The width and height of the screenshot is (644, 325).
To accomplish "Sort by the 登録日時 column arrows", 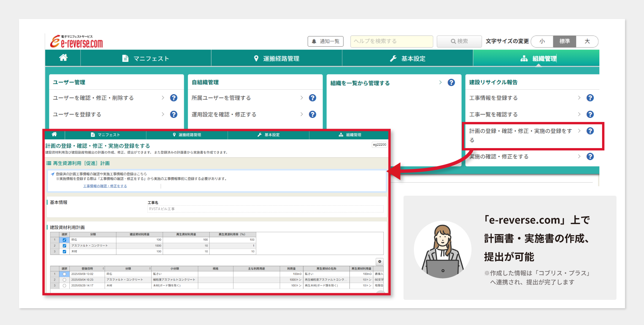I will pos(103,269).
